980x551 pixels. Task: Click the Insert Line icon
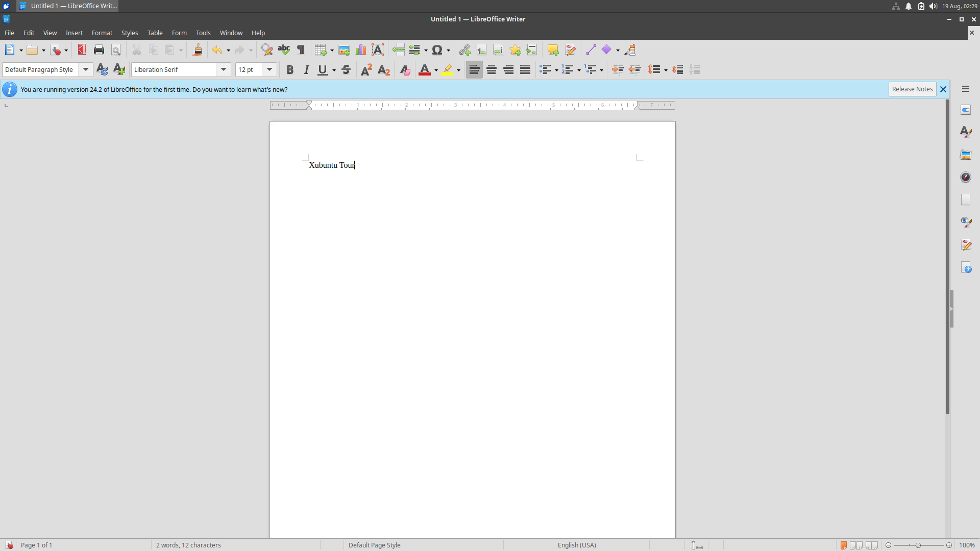(591, 49)
